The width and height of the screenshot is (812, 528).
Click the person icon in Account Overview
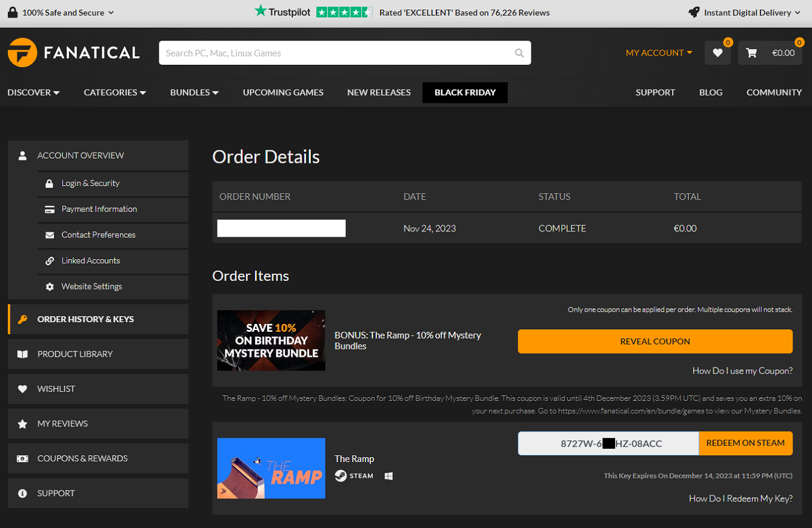[22, 156]
